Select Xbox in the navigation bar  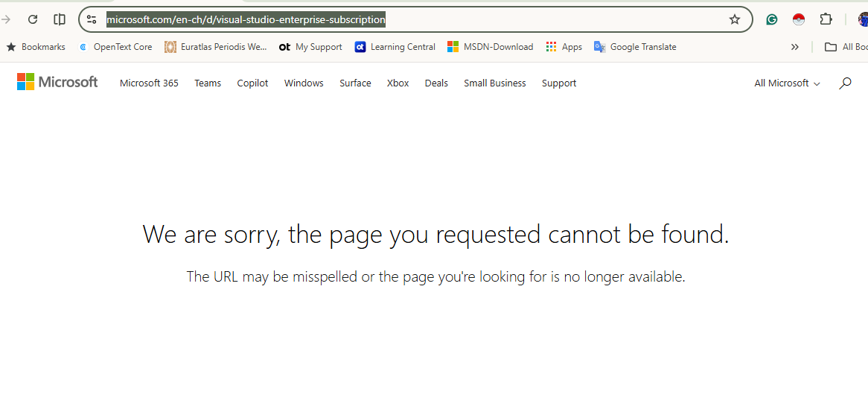[x=398, y=83]
